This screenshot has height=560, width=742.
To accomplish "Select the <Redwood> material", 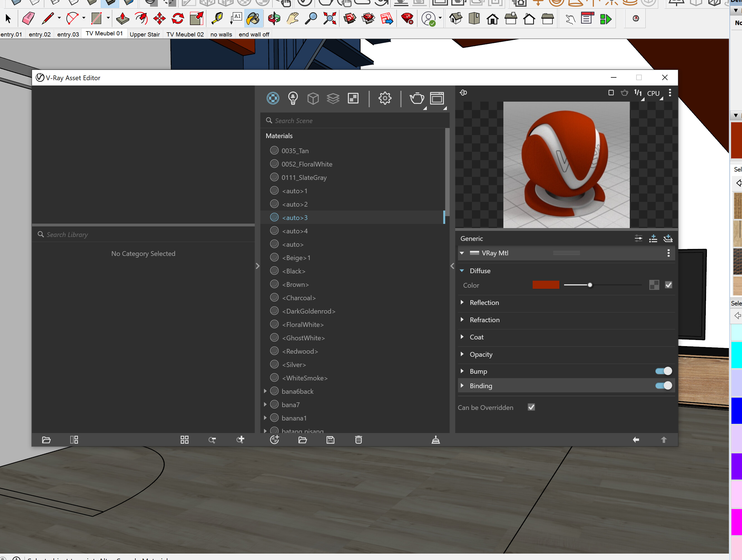I will 300,351.
